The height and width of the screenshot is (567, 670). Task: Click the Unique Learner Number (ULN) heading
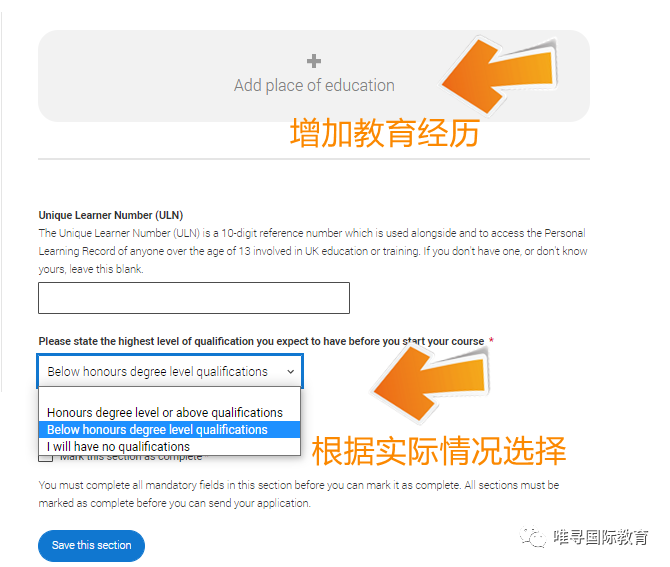111,215
